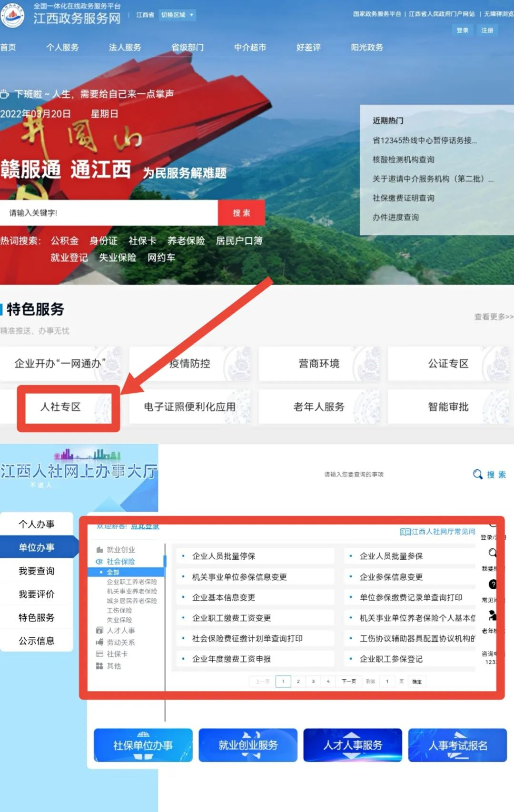Click the 请输入关键字 search field
This screenshot has height=812, width=514.
(109, 213)
